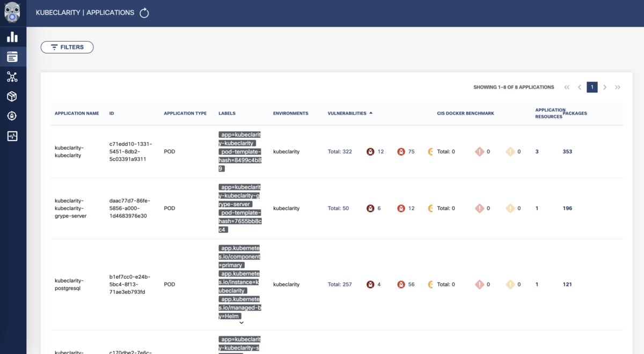Click the Total: 322 vulnerabilities link

click(x=340, y=152)
